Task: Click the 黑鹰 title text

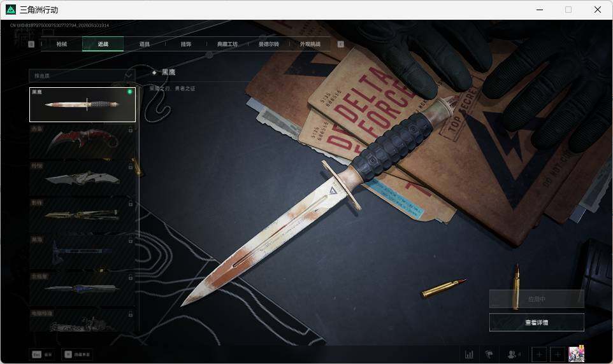Action: click(x=169, y=73)
